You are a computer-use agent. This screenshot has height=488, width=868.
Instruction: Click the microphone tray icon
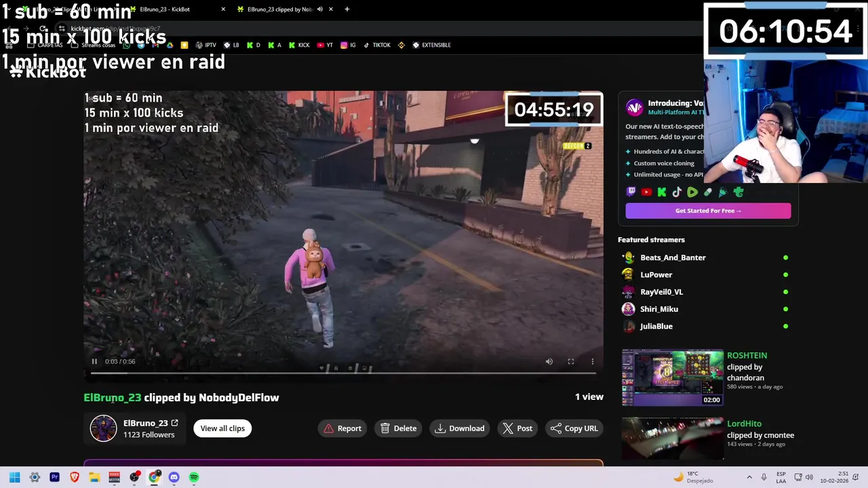click(x=764, y=477)
